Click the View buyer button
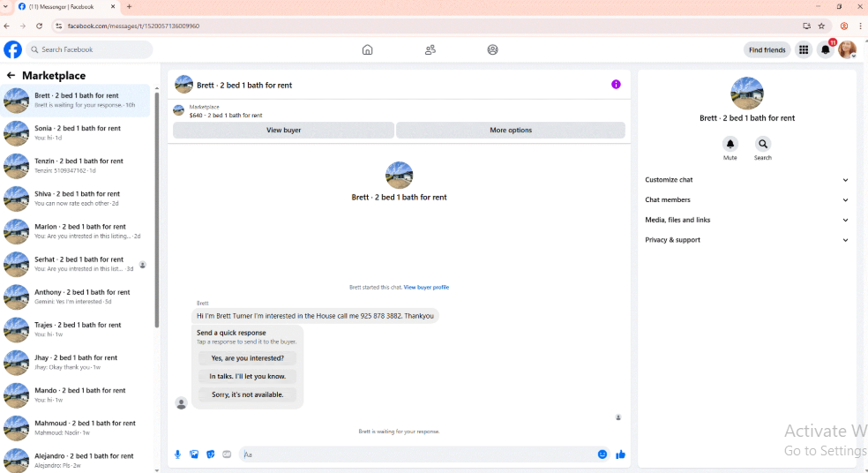868x473 pixels. click(283, 130)
